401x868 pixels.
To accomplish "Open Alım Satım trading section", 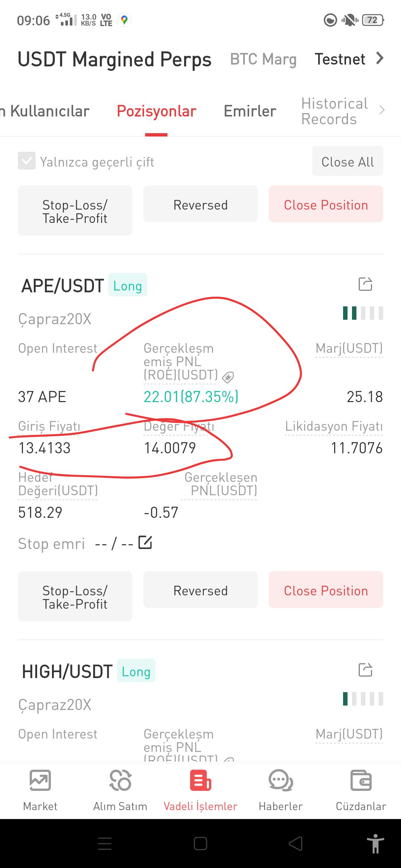I will point(120,790).
